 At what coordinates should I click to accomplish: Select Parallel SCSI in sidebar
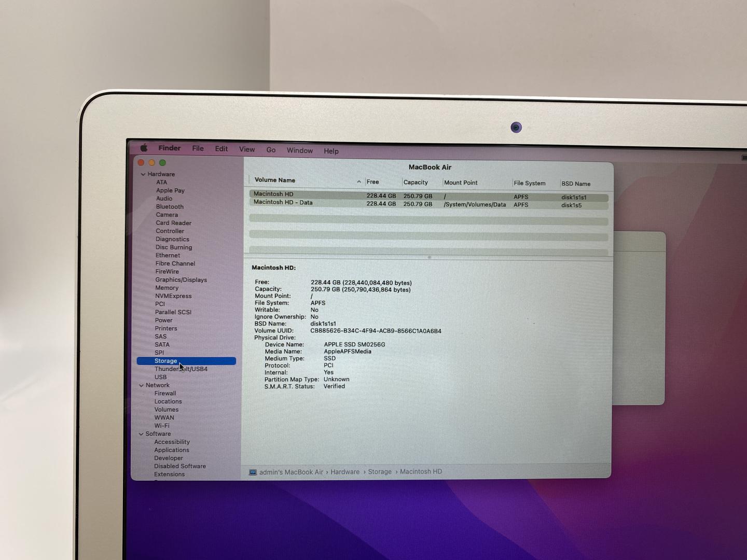tap(173, 312)
